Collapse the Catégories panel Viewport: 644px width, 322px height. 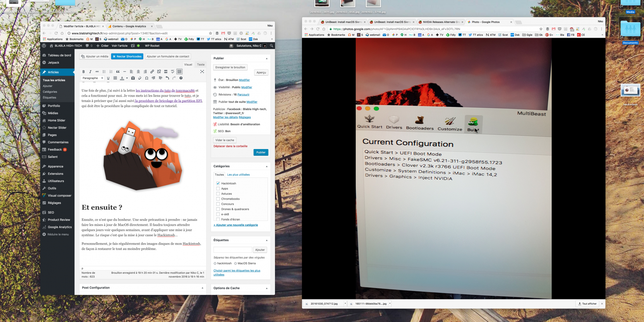267,166
